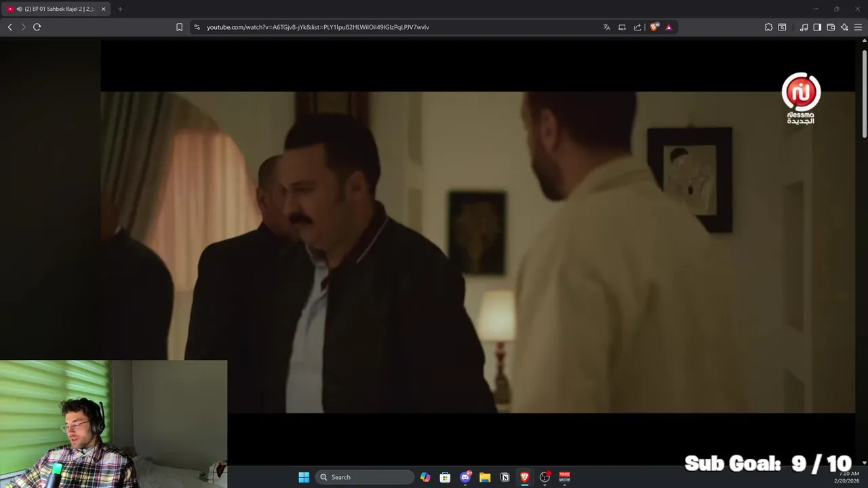Open the translate page icon
The width and height of the screenshot is (868, 488).
(606, 27)
